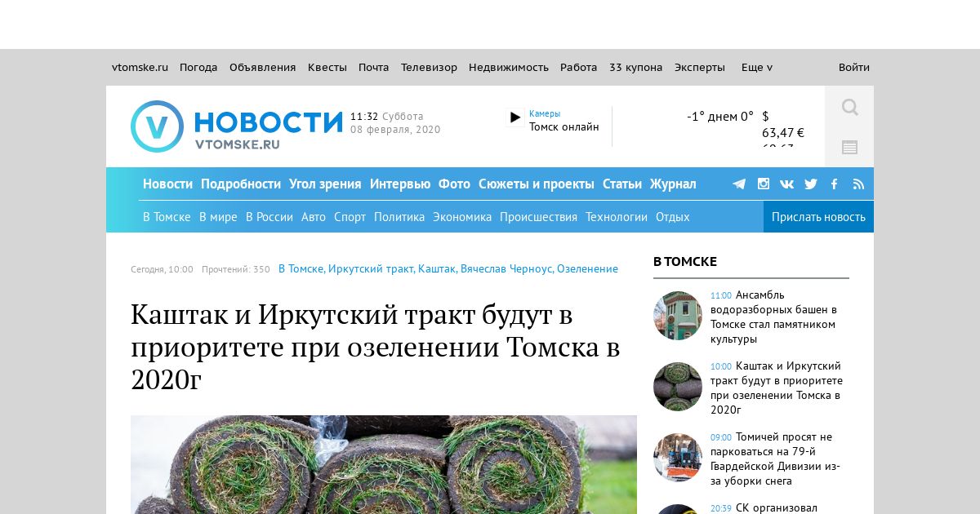Open 'Эксперты' top bar link
Screen dimensions: 980x514
coord(700,68)
